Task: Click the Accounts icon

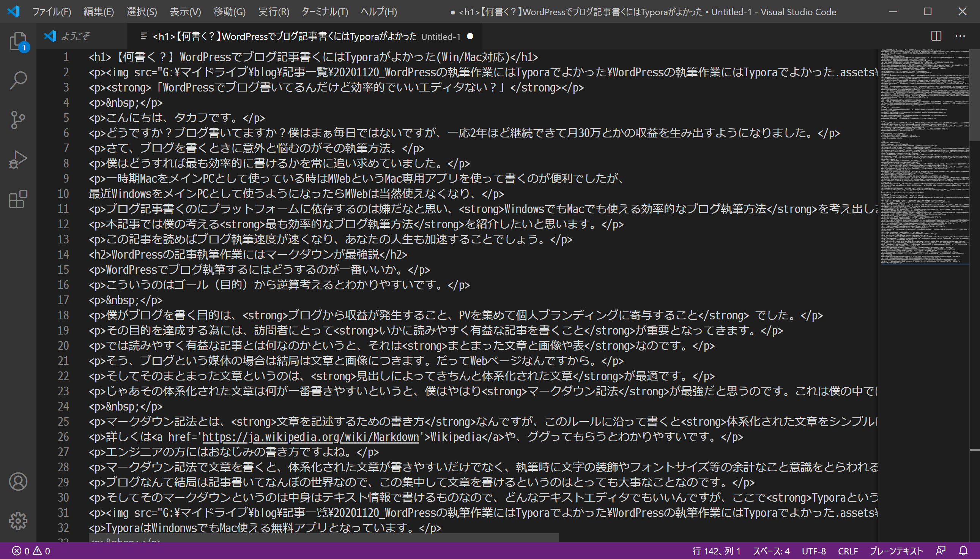Action: click(18, 482)
